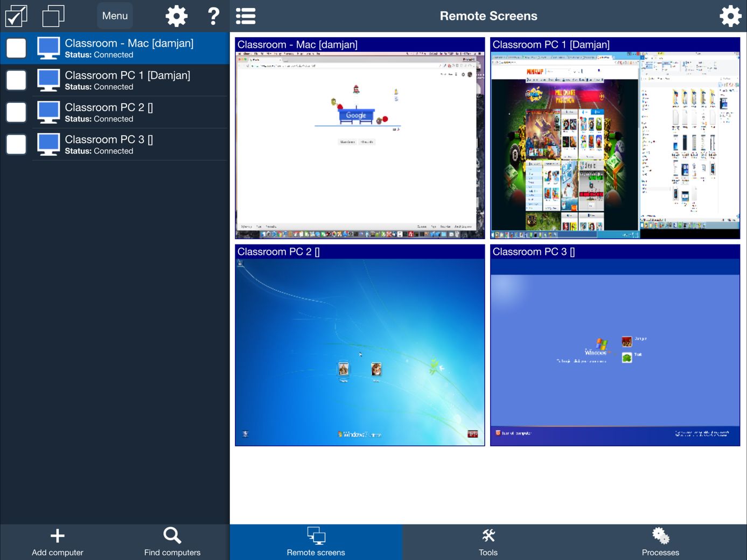Open help question mark icon
747x560 pixels.
coord(213,16)
